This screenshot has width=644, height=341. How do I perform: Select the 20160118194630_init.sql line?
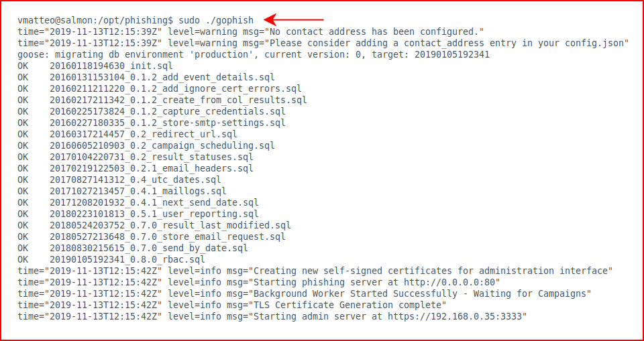95,66
